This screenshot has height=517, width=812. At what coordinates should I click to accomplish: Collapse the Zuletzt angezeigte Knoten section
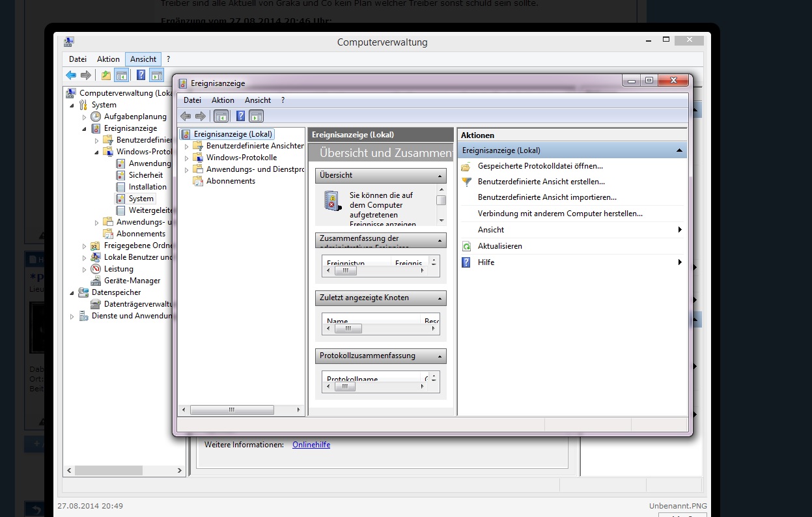tap(440, 298)
